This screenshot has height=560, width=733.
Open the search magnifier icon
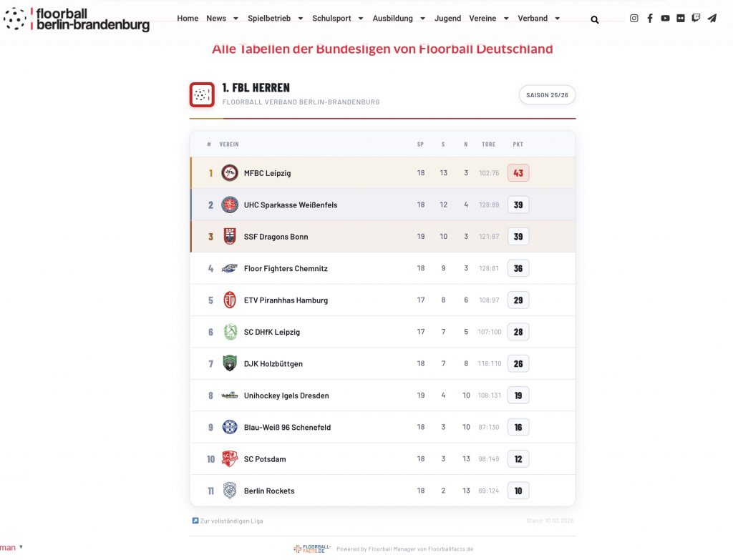pos(594,19)
